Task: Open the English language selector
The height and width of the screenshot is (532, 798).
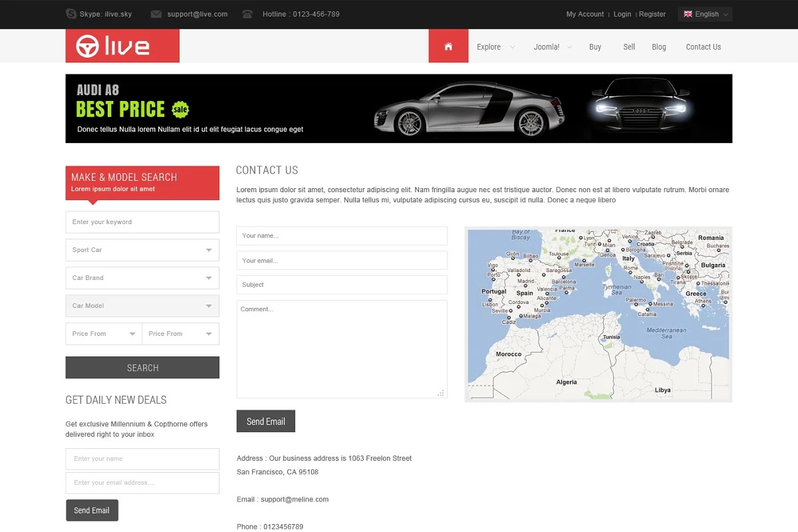Action: tap(706, 14)
